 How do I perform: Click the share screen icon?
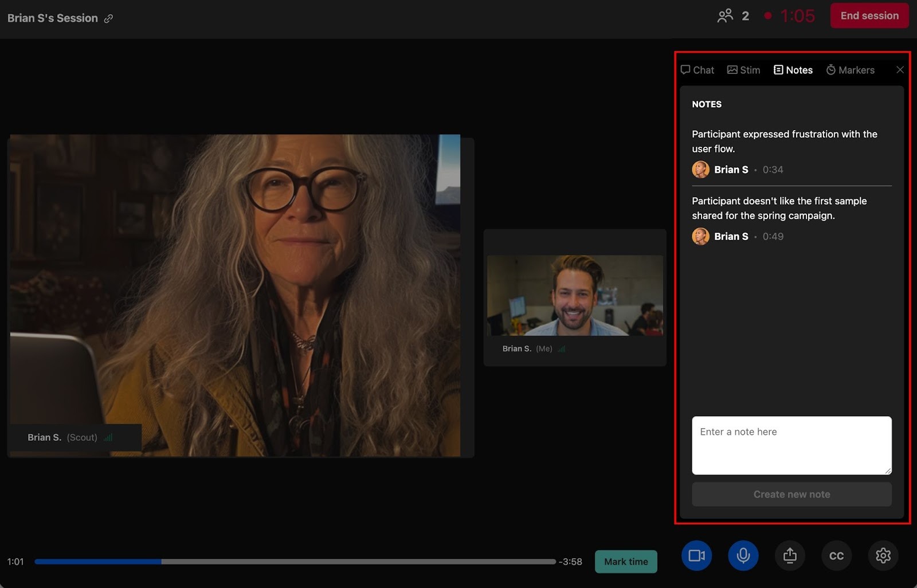pos(790,555)
